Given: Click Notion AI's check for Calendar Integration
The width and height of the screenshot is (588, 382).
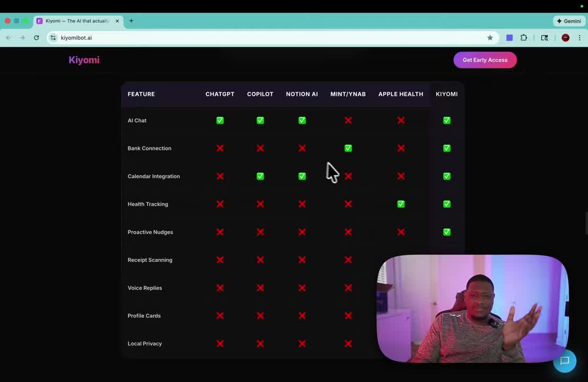Looking at the screenshot, I should point(302,176).
